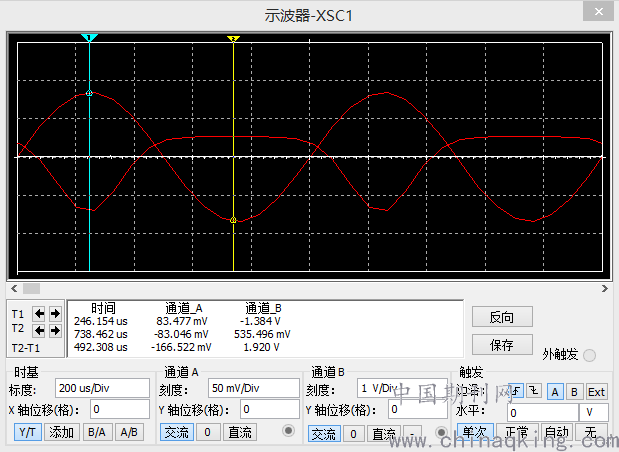Viewport: 619px width, 452px height.
Task: Set channel A coupling to 直流
Action: point(240,432)
